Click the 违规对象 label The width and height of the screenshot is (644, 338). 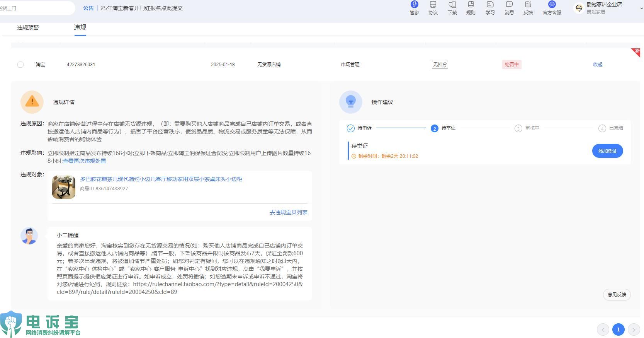point(32,175)
